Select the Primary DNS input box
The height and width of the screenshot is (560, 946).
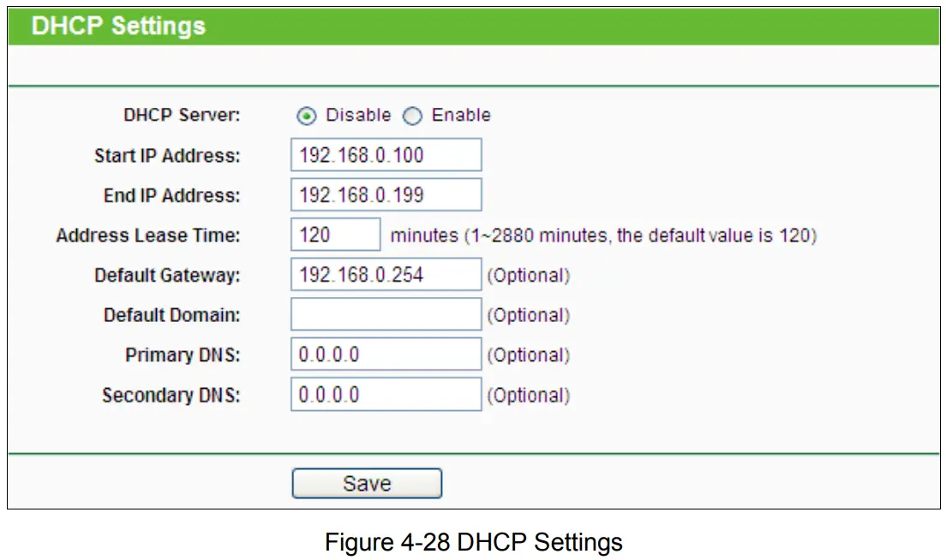[386, 354]
